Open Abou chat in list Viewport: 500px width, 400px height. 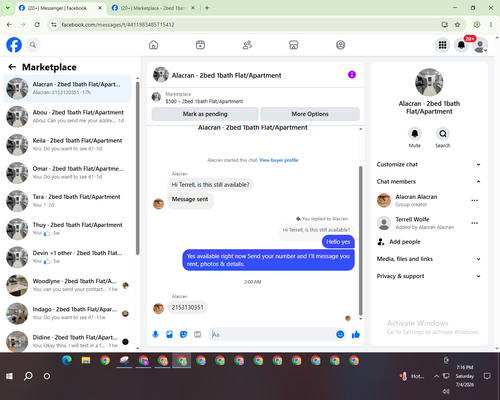pos(67,117)
